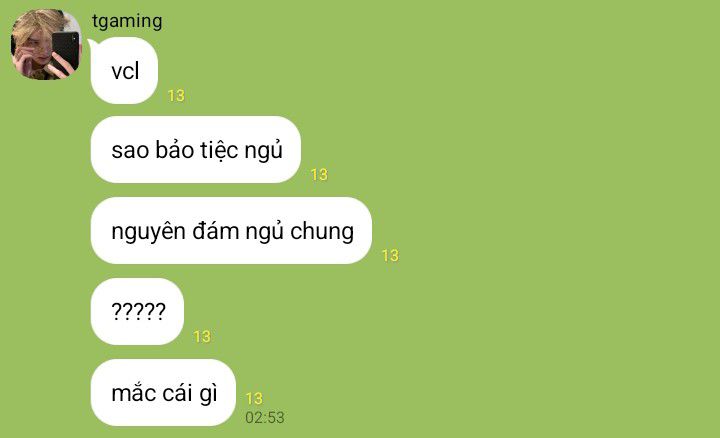
Task: Open tgaming's profile picture avatar
Action: pyautogui.click(x=45, y=45)
